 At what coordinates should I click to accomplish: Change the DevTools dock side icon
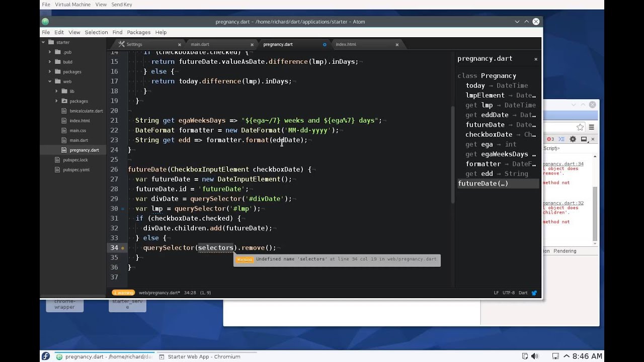584,139
